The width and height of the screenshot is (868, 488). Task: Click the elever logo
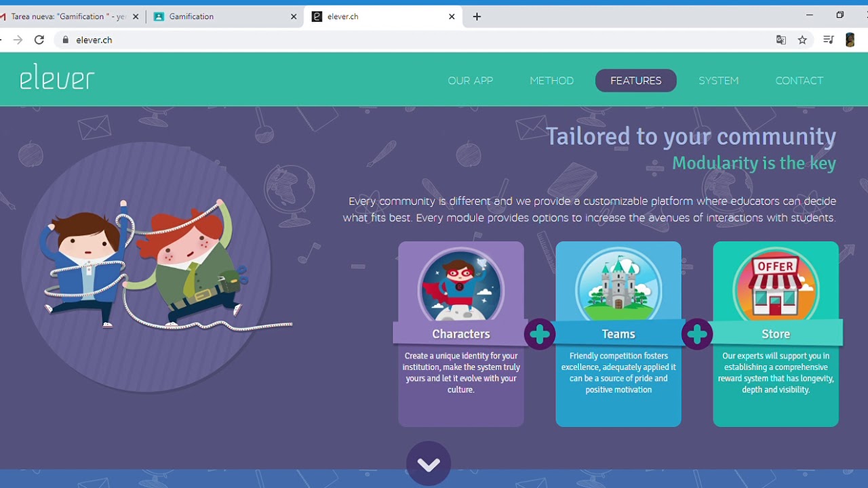57,77
